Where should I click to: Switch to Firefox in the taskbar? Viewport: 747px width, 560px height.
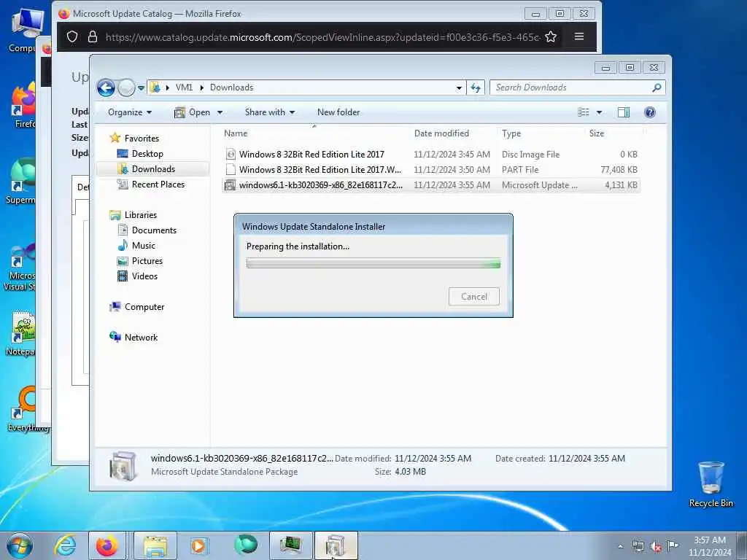107,546
